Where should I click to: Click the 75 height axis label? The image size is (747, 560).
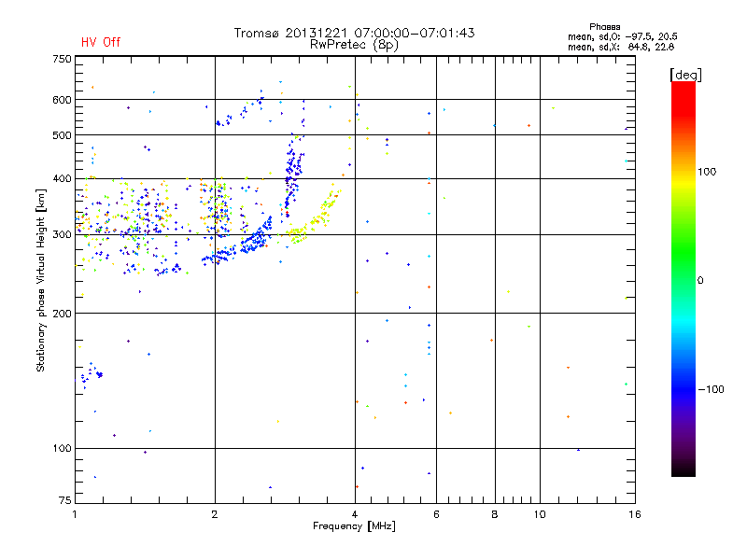click(x=65, y=500)
